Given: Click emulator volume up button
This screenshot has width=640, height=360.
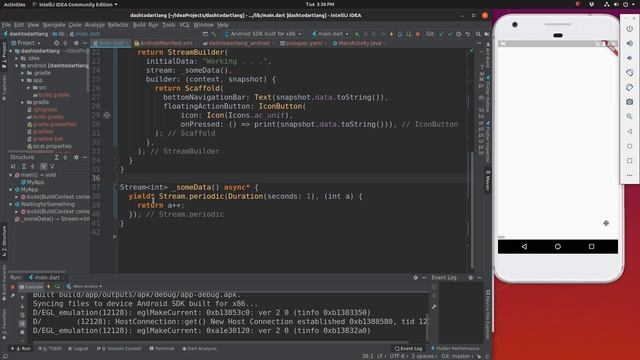Looking at the screenshot, I should (x=629, y=43).
